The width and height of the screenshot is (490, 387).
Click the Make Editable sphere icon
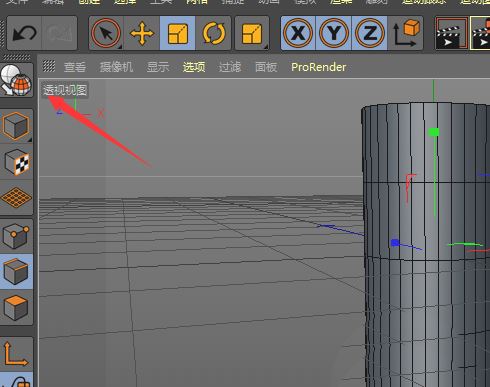tap(16, 80)
